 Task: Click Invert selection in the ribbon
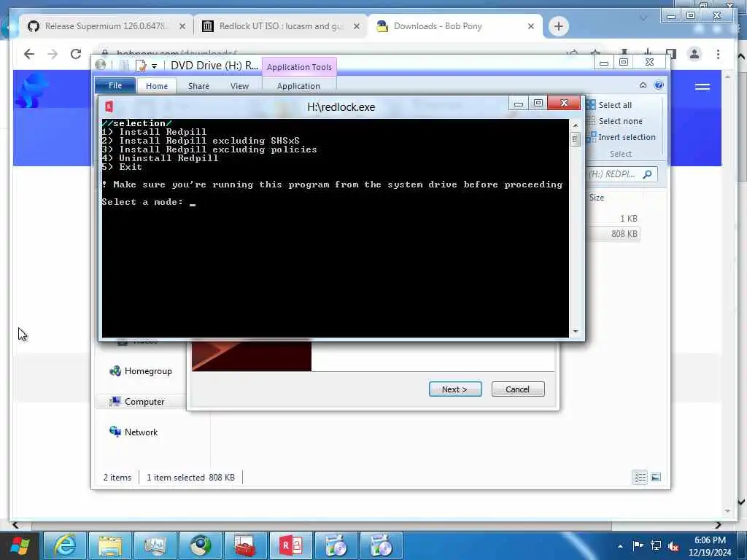(x=622, y=137)
